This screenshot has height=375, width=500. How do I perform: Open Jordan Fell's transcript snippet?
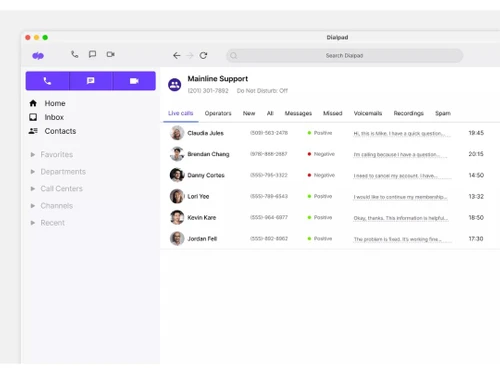[x=403, y=239]
